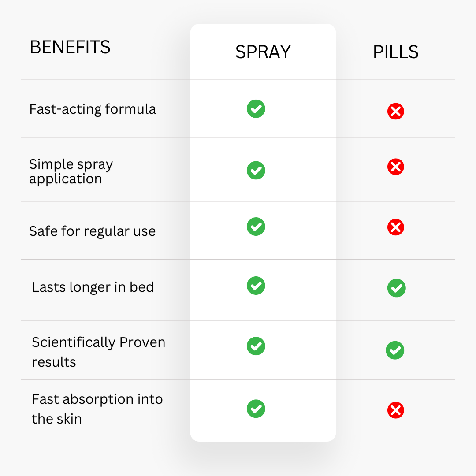This screenshot has width=476, height=476.
Task: Click Pills check for Scientifically Proven results
Action: (x=395, y=350)
